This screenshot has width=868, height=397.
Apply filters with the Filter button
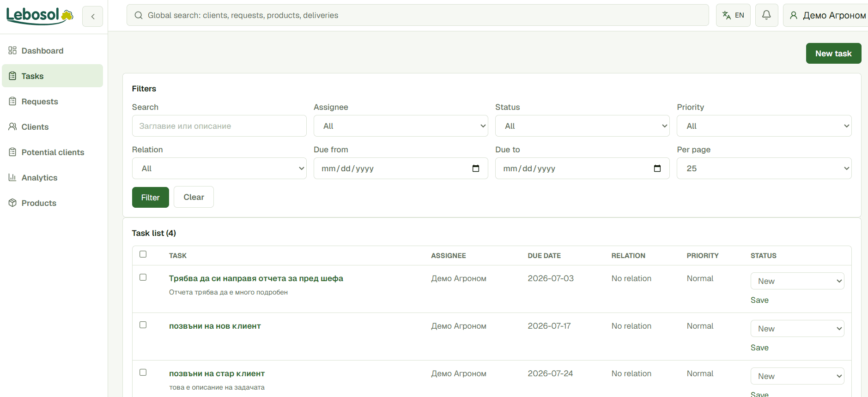pos(151,198)
